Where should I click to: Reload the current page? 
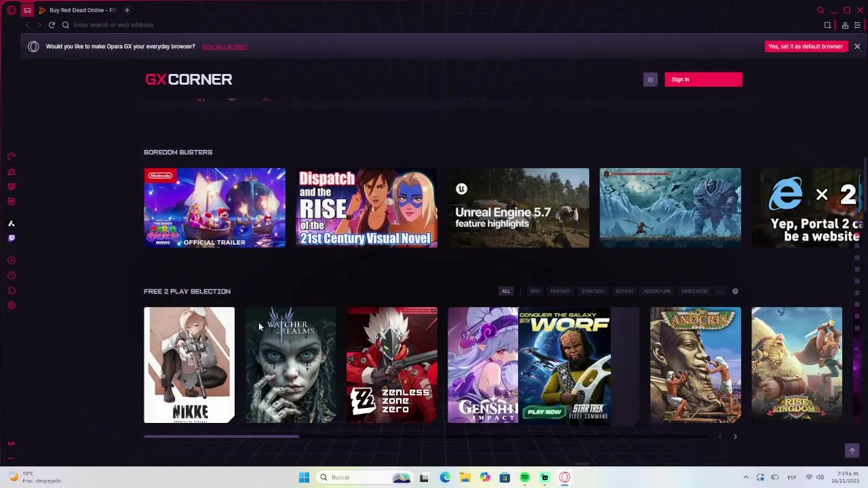coord(52,25)
